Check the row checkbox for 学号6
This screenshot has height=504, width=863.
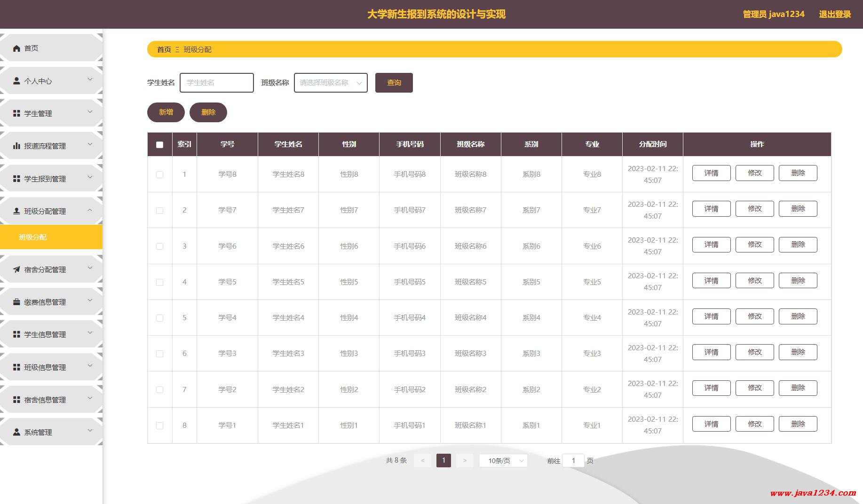160,246
